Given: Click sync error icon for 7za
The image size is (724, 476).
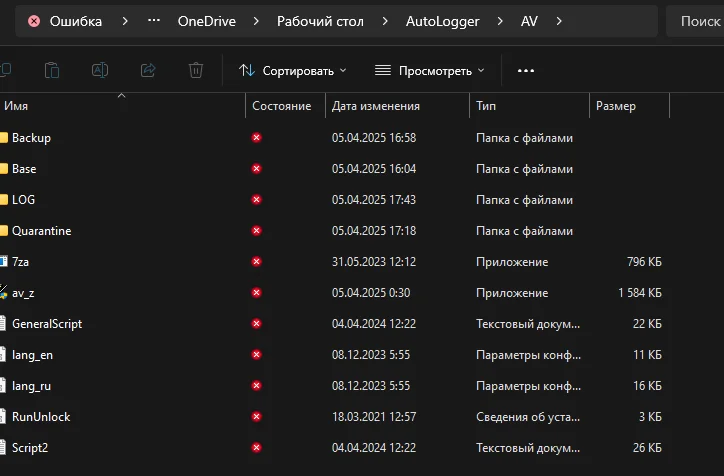Looking at the screenshot, I should (256, 261).
